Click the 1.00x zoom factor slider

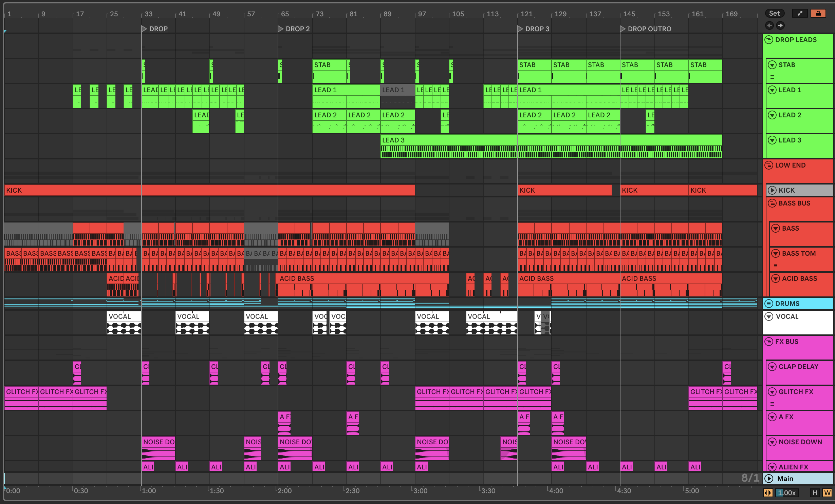pos(786,493)
